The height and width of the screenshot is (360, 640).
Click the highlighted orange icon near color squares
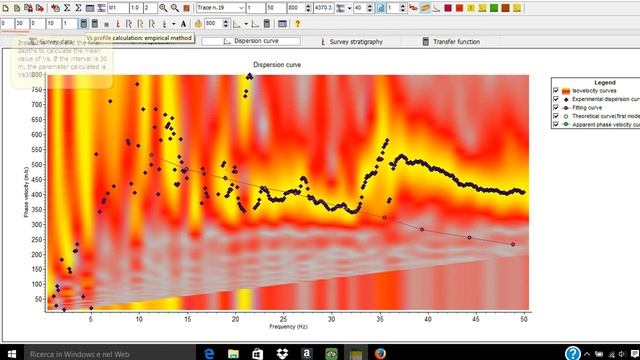point(425,8)
